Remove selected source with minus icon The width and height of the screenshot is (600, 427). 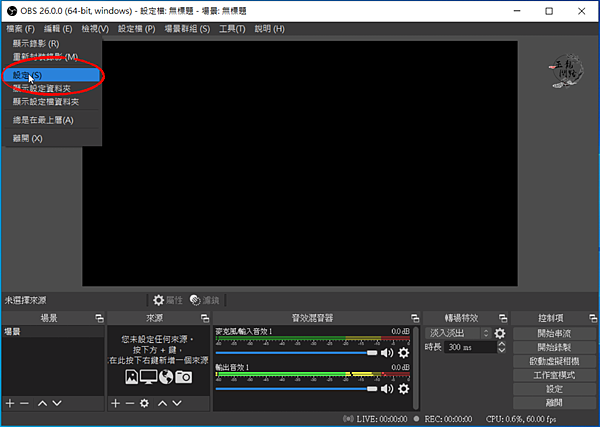tap(130, 403)
